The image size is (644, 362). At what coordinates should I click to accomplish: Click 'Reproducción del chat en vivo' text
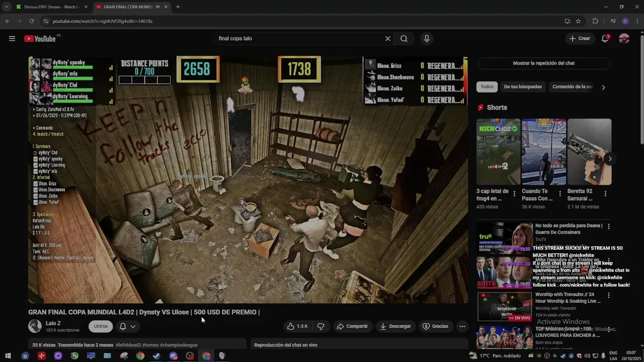[x=285, y=345]
